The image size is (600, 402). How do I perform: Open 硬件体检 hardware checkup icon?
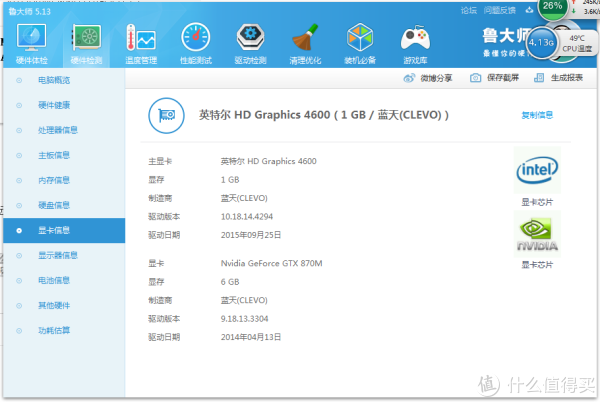(31, 42)
